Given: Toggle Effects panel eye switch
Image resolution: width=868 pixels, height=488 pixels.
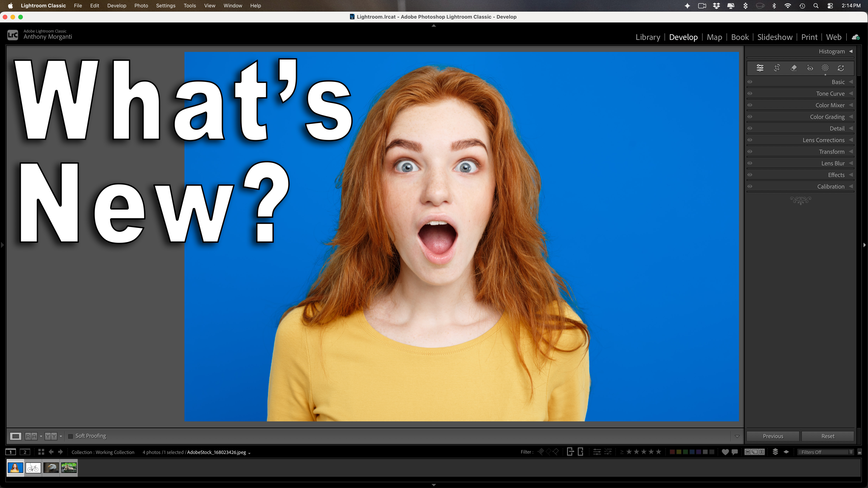Looking at the screenshot, I should click(750, 175).
